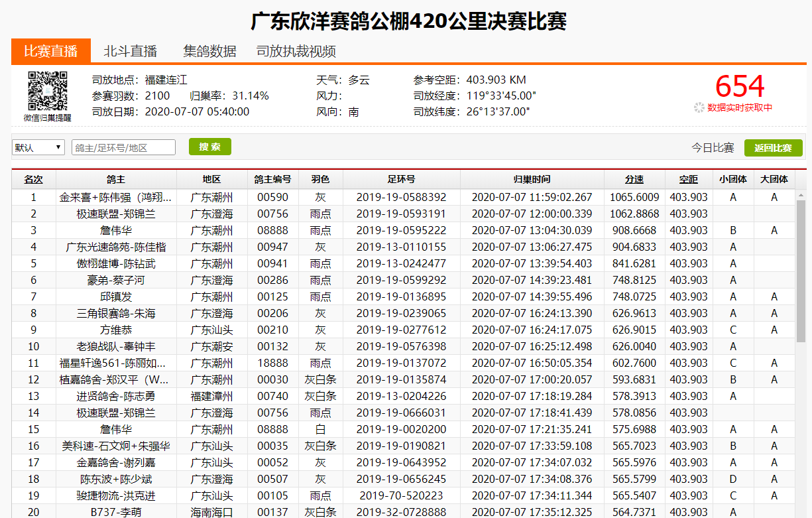The image size is (812, 518).
Task: Click the WeChat QR code image
Action: [x=47, y=91]
